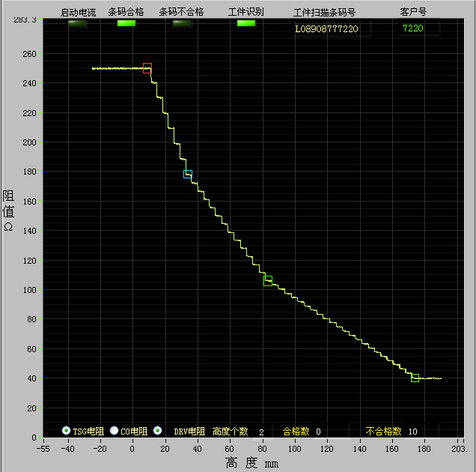Click the 条码不合格 indicator light

[x=182, y=23]
